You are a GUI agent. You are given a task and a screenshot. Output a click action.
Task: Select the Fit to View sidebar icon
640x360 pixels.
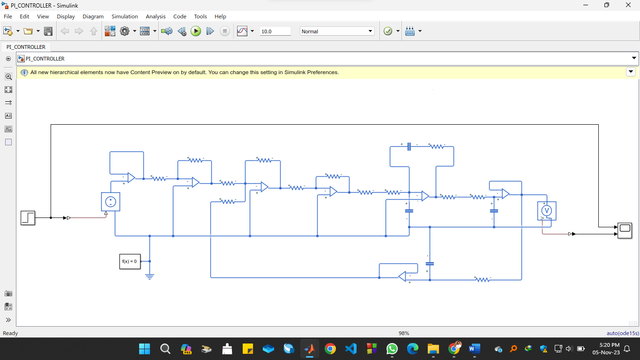coord(8,89)
